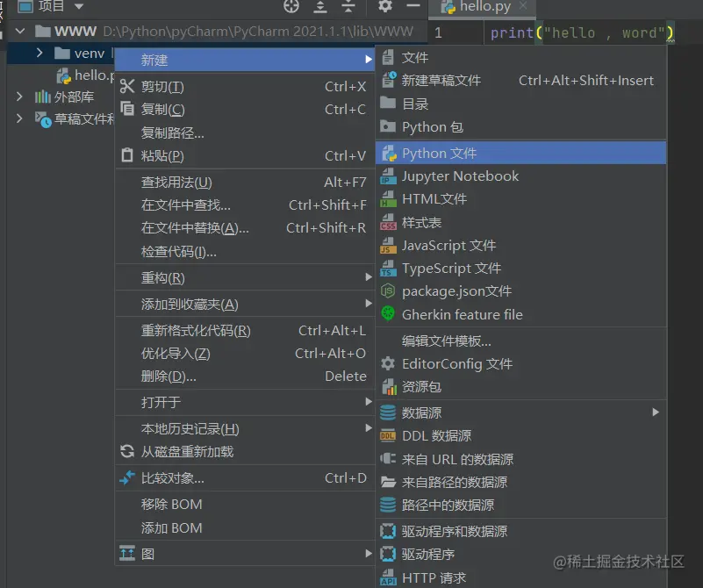
Task: Click the package.json文件 Node icon
Action: (x=388, y=291)
